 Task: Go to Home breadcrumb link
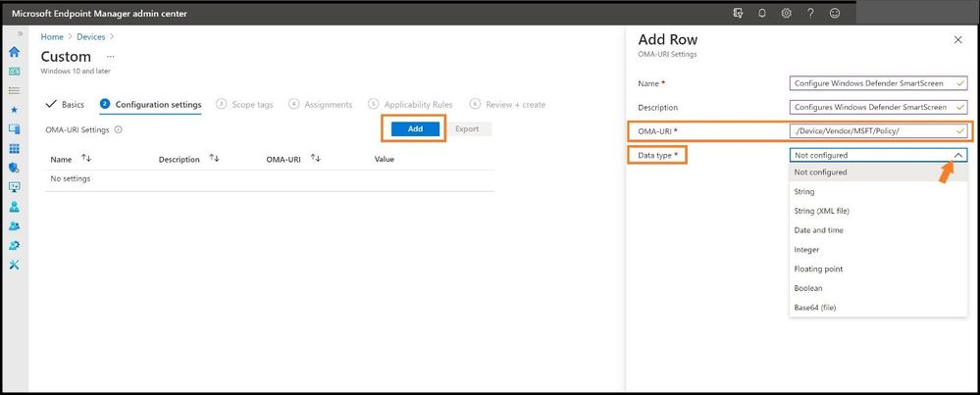pyautogui.click(x=52, y=37)
